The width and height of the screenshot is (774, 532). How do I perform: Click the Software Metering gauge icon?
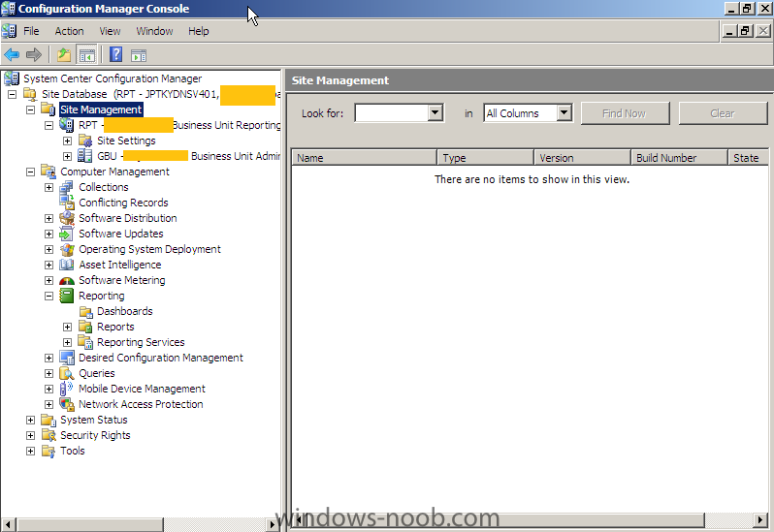66,281
